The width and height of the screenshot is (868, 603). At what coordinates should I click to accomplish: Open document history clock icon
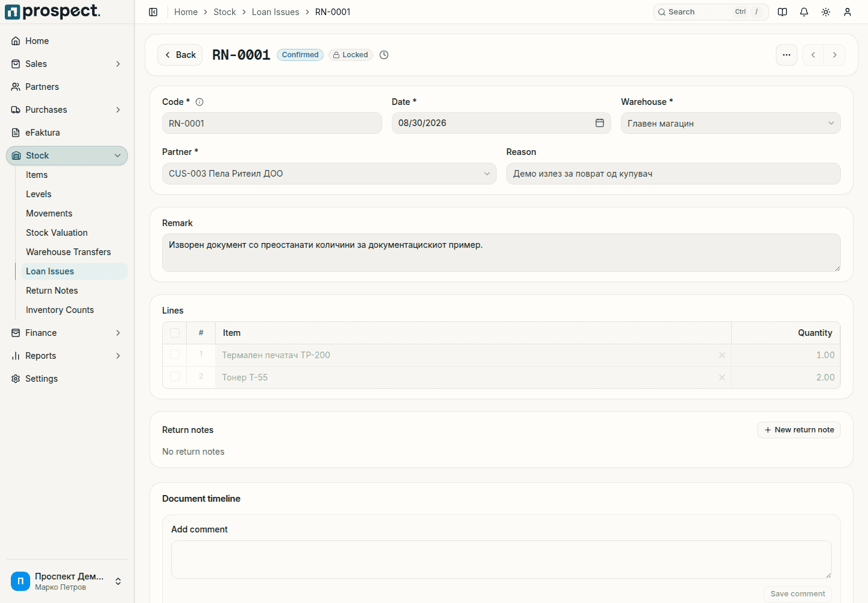click(x=384, y=55)
